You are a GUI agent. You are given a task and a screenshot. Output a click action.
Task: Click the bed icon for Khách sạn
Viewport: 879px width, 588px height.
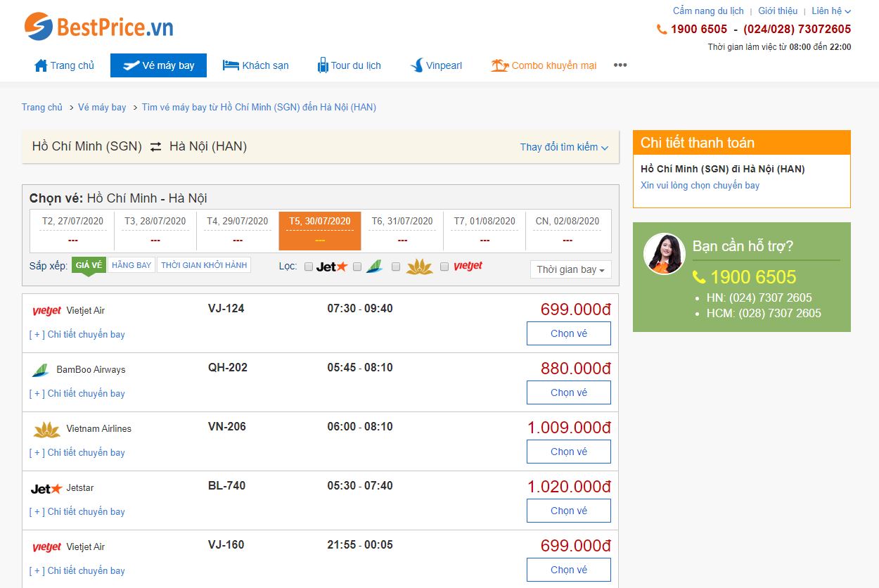tap(231, 65)
